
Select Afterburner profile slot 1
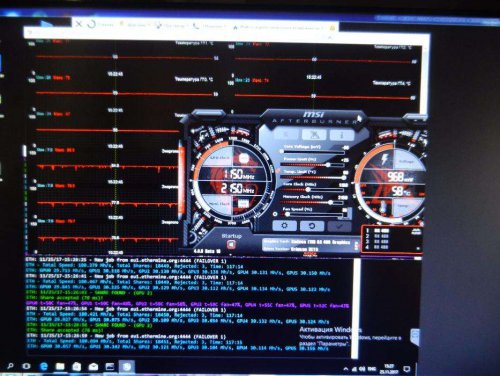coord(377,231)
